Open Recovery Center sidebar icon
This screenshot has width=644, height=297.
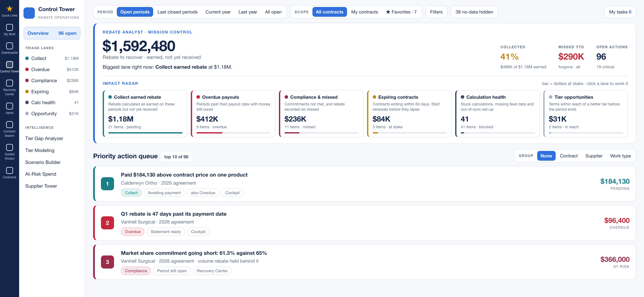[x=10, y=83]
